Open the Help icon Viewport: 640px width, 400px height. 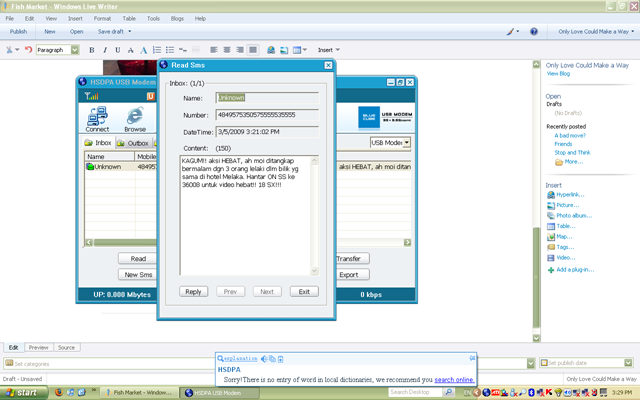tap(533, 31)
